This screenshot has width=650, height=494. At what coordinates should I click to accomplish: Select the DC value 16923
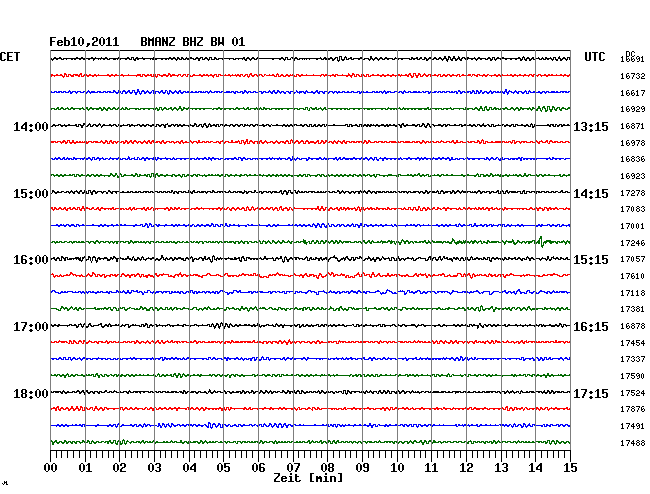click(633, 176)
